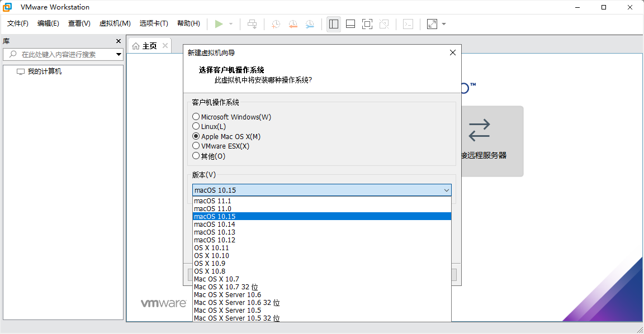Viewport: 644px width, 334px height.
Task: Click the stretch guest display icon
Action: pyautogui.click(x=432, y=24)
